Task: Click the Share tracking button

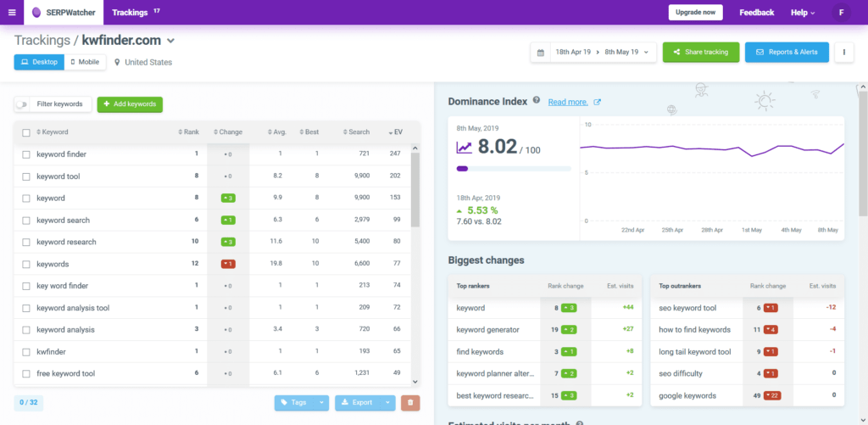Action: click(x=700, y=53)
